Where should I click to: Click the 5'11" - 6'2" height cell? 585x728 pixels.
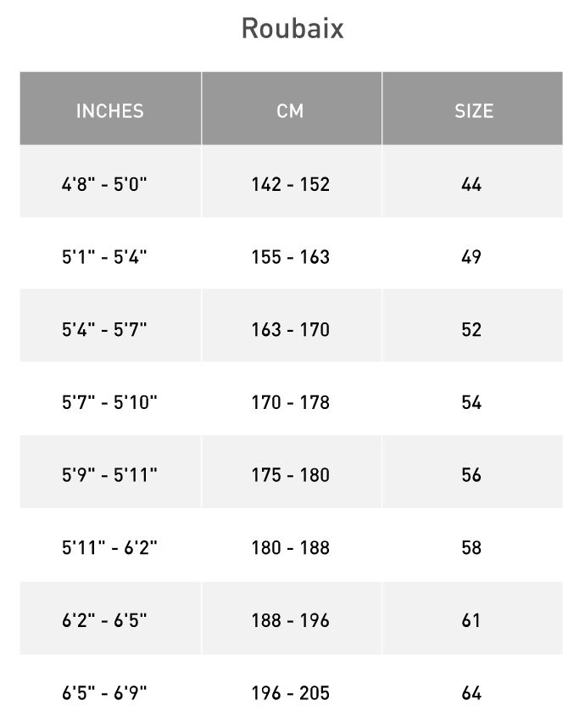click(x=109, y=548)
